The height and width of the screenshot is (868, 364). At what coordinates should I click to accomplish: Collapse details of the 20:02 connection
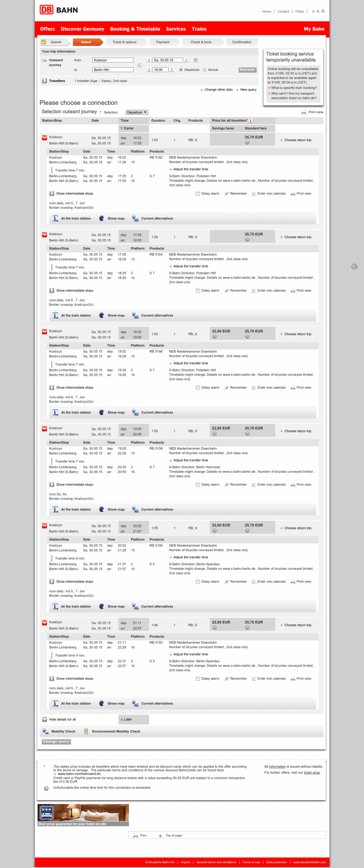(x=44, y=526)
